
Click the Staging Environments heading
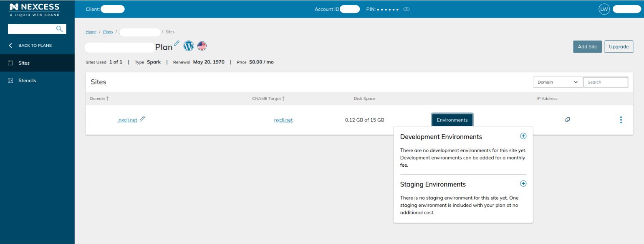tap(433, 184)
